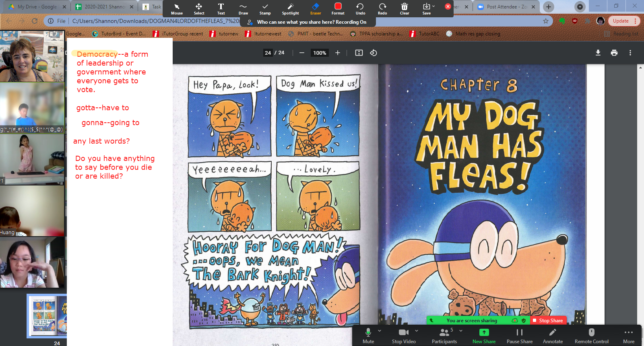
Task: Open a new Chrome tab
Action: point(548,7)
